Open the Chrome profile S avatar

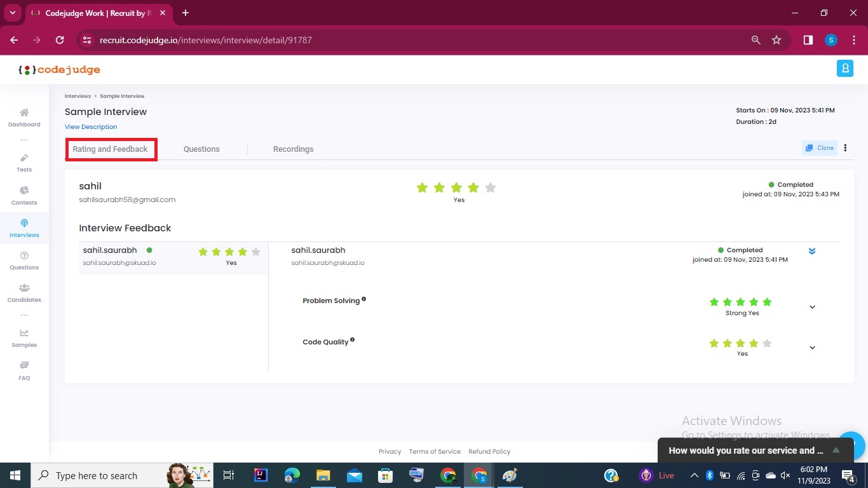pyautogui.click(x=831, y=40)
